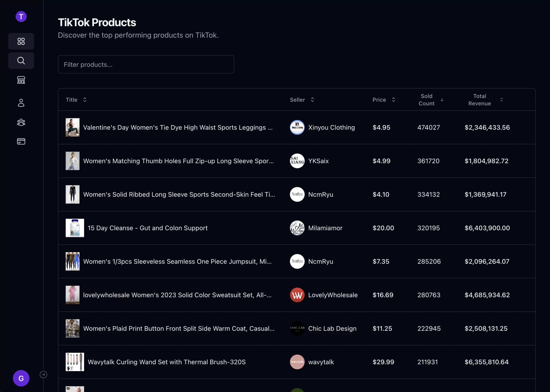This screenshot has height=392, width=550.
Task: Open Solid Ribbed Long Sleeve thumbnail
Action: click(x=72, y=194)
